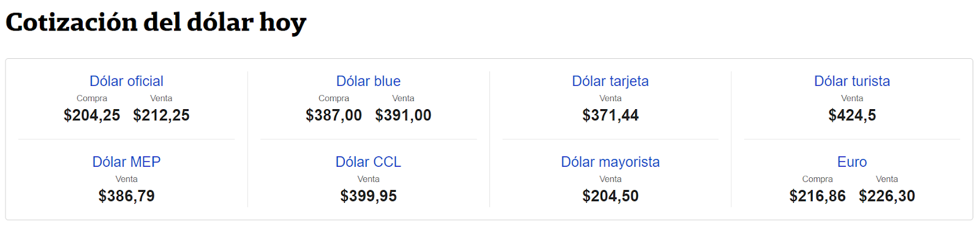
Task: Select Dólar blue compra price $387,00
Action: click(334, 115)
